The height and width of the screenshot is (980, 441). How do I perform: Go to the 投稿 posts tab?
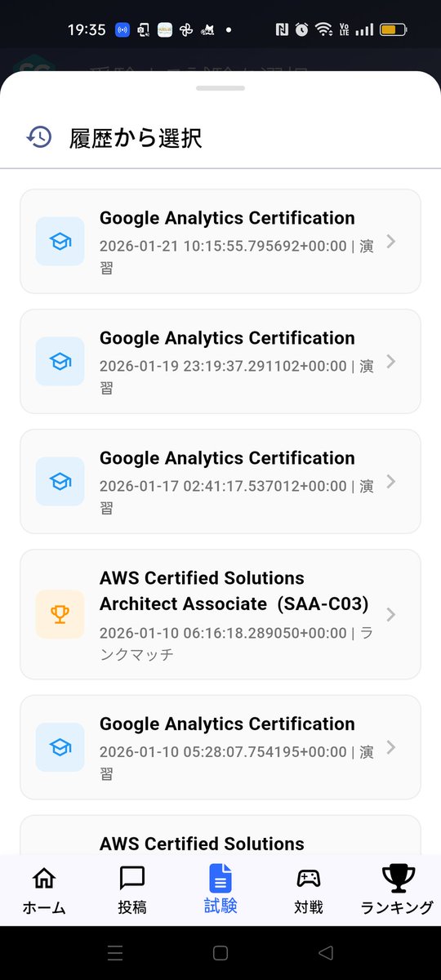click(132, 890)
